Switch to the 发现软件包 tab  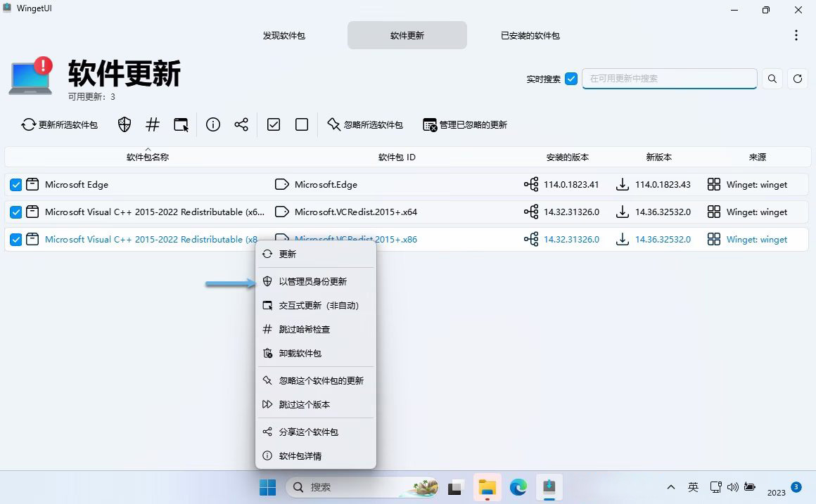point(283,35)
